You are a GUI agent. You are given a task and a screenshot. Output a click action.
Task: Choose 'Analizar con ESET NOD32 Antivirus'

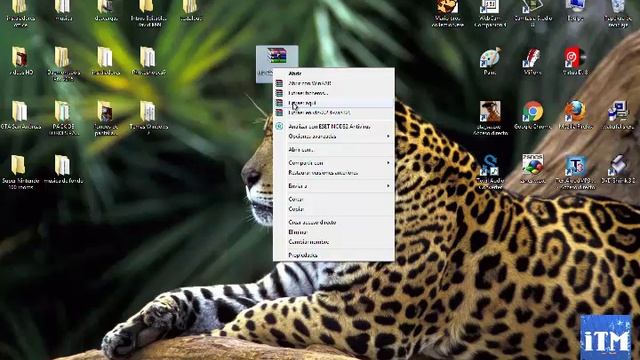point(333,127)
